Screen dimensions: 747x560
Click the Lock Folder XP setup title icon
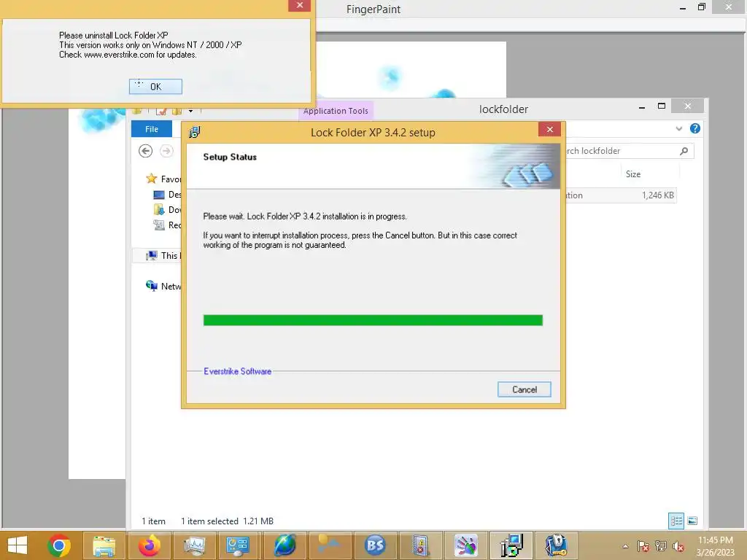pyautogui.click(x=194, y=133)
